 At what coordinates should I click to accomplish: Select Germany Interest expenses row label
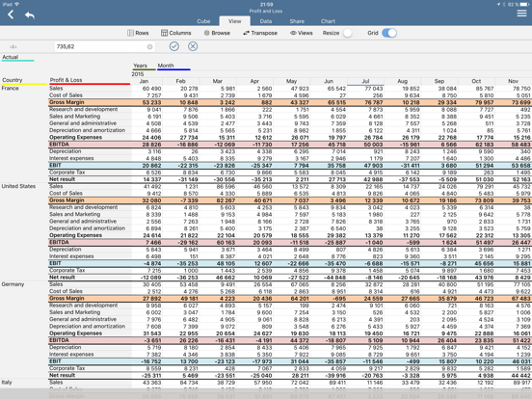(71, 355)
